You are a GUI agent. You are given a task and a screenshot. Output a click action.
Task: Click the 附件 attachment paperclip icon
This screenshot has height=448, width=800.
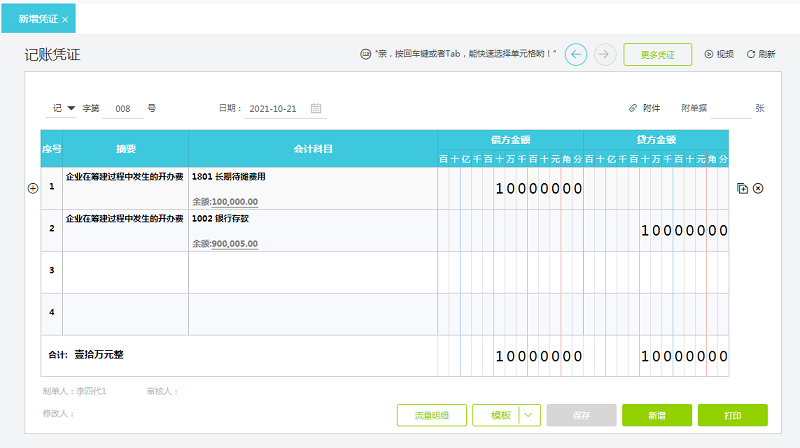pos(633,108)
